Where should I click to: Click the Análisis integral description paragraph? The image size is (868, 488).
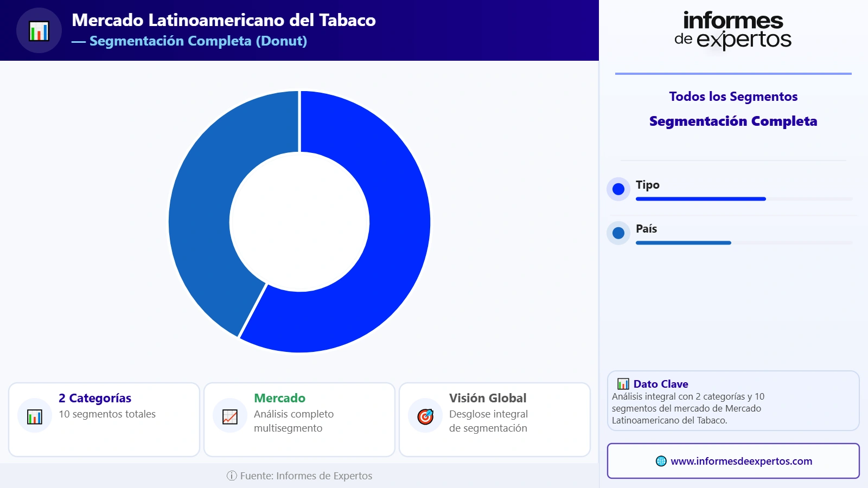click(x=688, y=408)
